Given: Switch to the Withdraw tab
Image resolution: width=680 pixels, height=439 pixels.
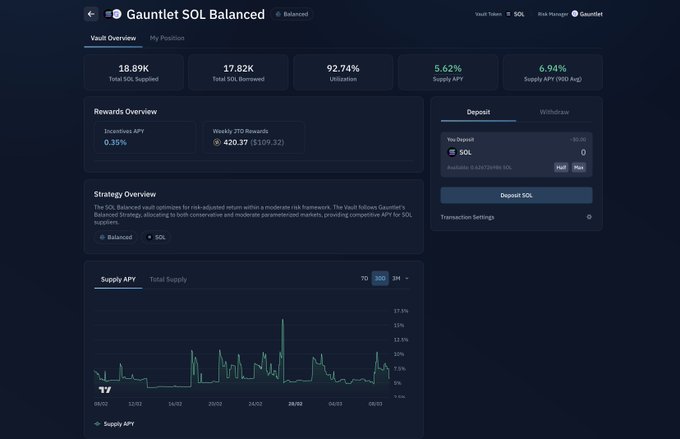Looking at the screenshot, I should tap(554, 112).
